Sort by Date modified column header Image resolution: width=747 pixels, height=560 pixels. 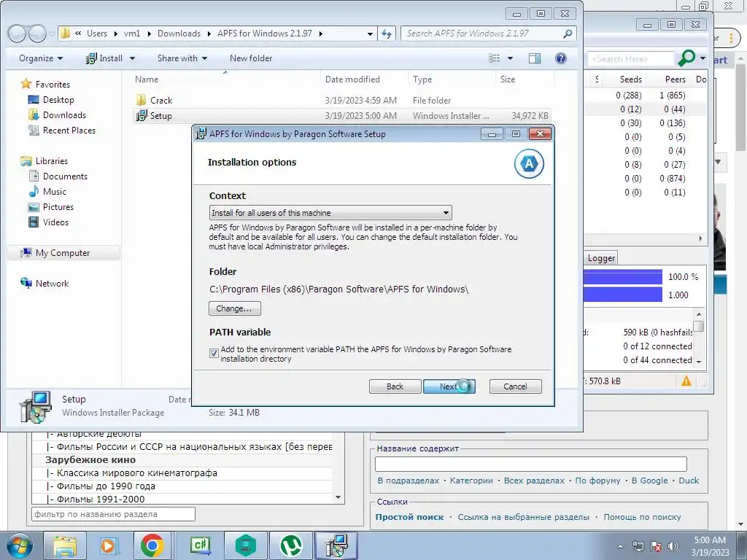tap(352, 79)
